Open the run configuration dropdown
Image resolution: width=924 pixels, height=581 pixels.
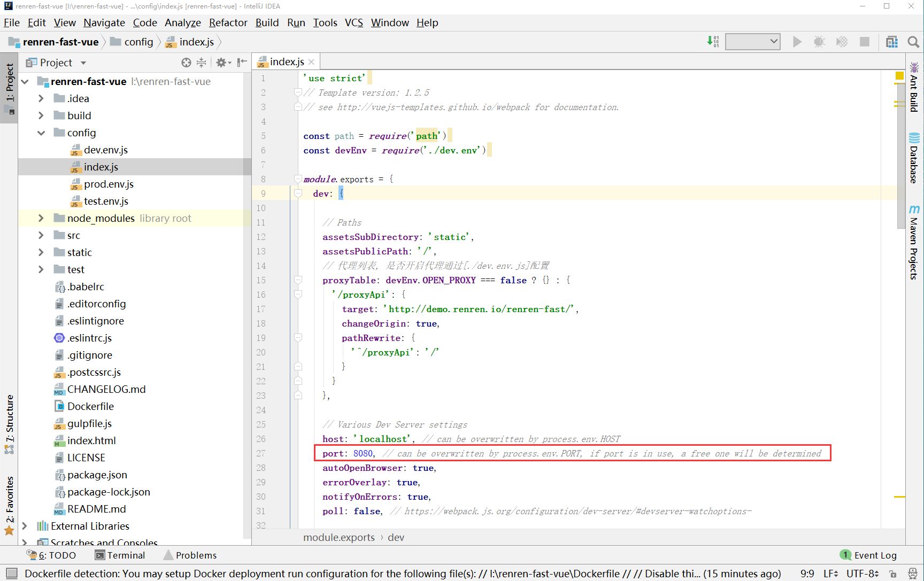coord(752,42)
